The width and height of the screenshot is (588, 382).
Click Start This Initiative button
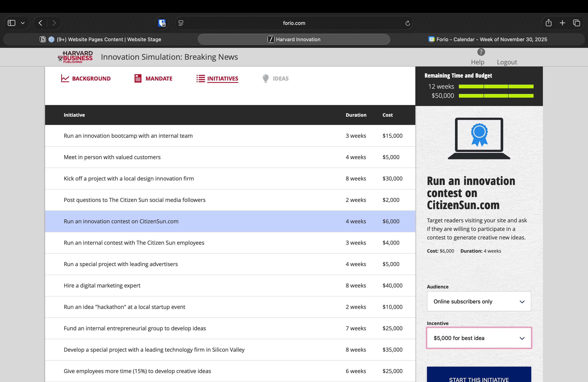[x=479, y=376]
